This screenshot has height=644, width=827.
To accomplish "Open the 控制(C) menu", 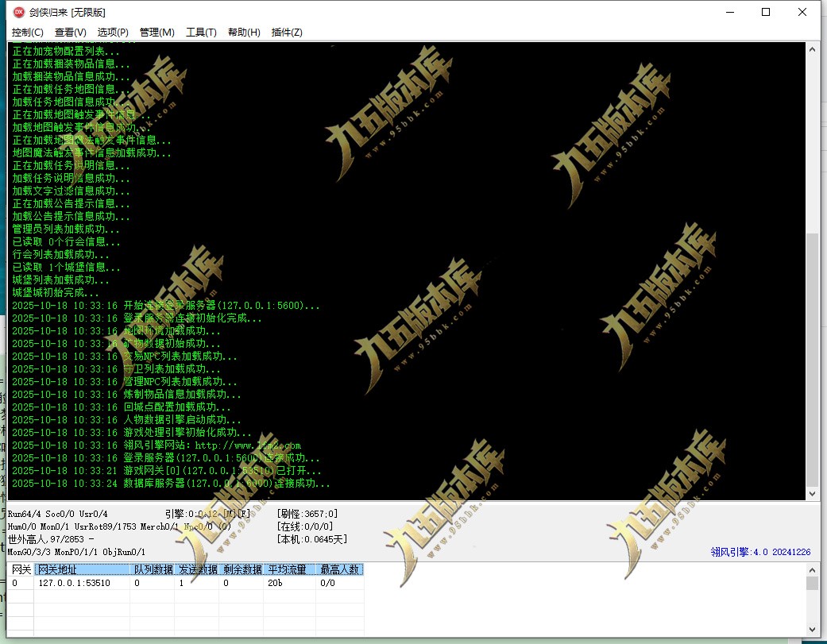I will 28,32.
